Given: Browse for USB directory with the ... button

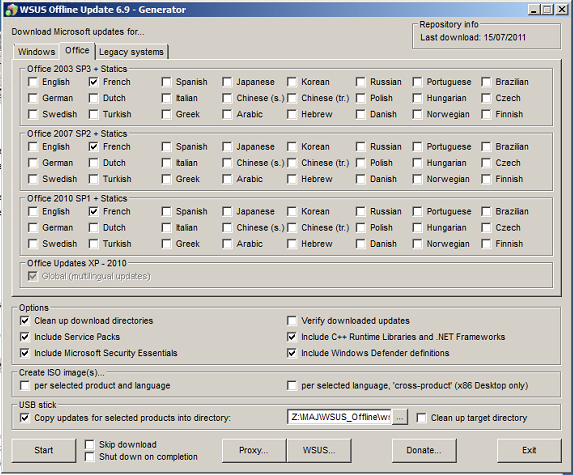Looking at the screenshot, I should pyautogui.click(x=400, y=417).
